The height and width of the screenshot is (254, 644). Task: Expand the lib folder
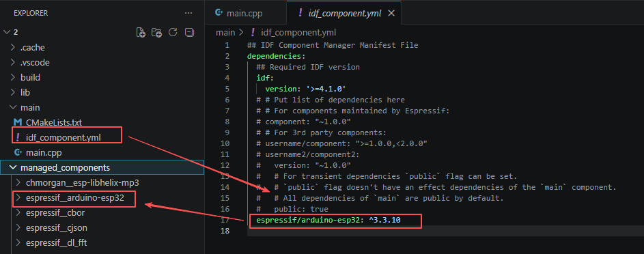(13, 93)
